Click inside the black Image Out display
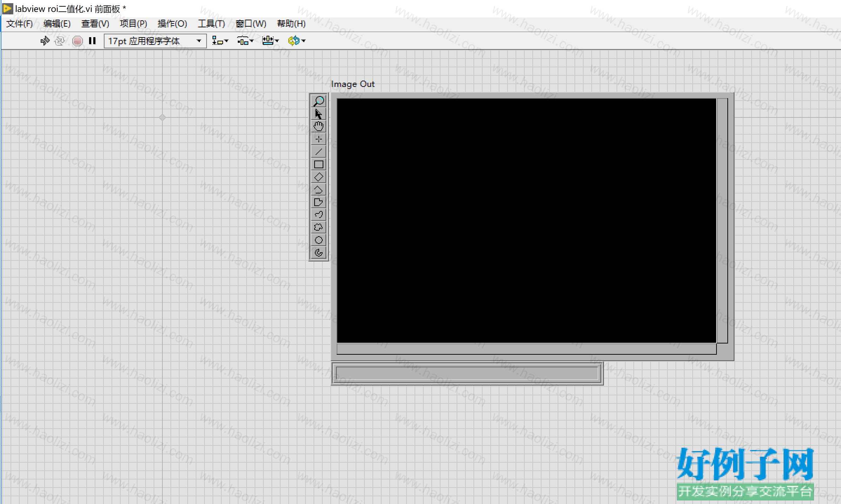841x504 pixels. [x=526, y=220]
